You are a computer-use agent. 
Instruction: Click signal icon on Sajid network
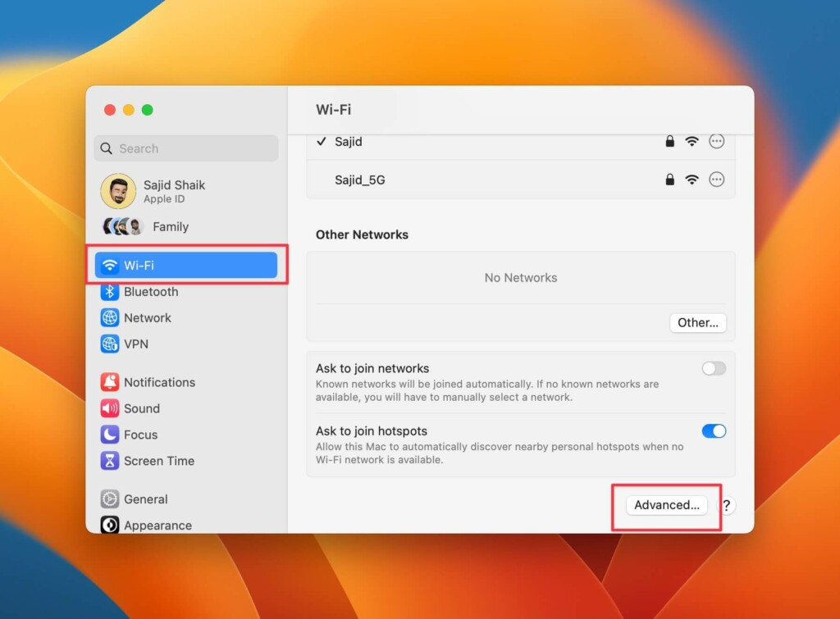click(x=692, y=141)
